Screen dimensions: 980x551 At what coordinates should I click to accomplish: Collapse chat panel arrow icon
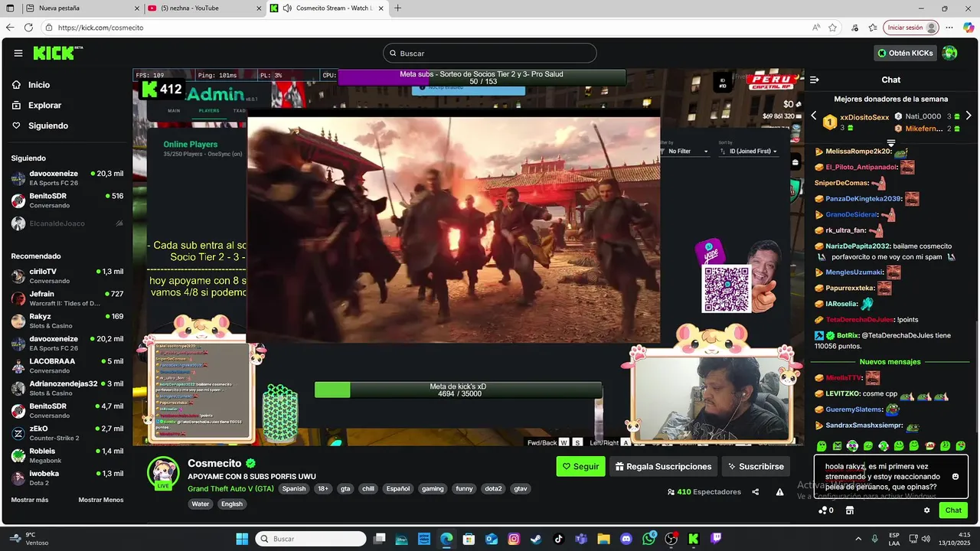coord(815,80)
